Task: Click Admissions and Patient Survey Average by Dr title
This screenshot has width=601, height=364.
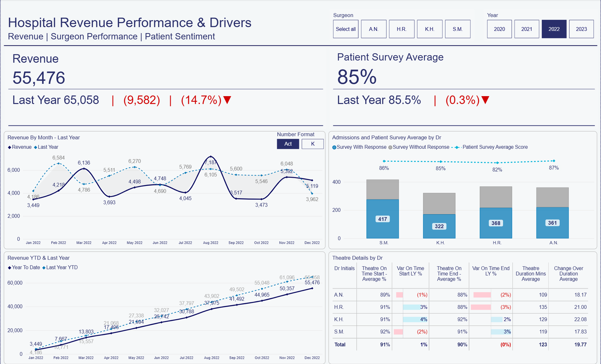Action: [387, 137]
